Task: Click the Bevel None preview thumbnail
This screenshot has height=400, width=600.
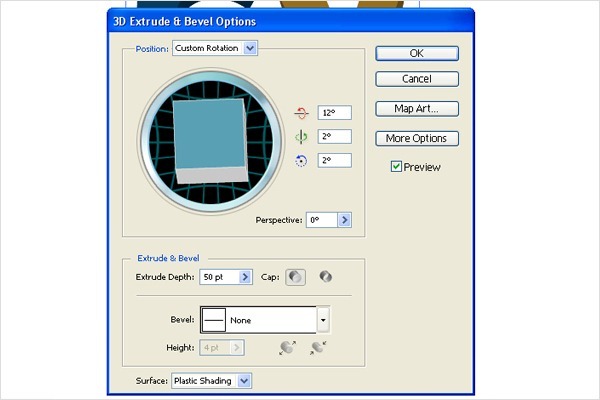Action: coord(214,320)
